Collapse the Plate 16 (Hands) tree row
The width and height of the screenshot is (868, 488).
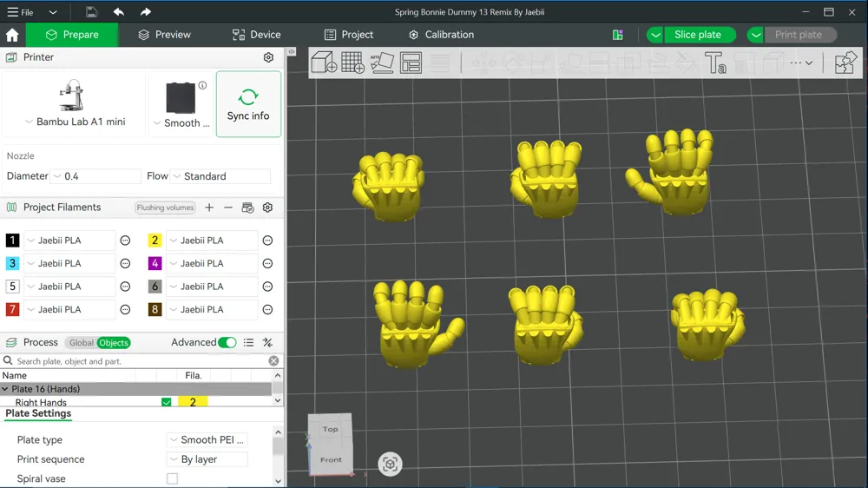5,389
